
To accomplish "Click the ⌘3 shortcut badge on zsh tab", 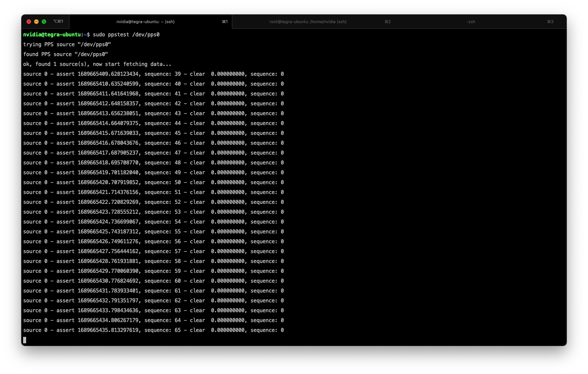I will [x=550, y=22].
